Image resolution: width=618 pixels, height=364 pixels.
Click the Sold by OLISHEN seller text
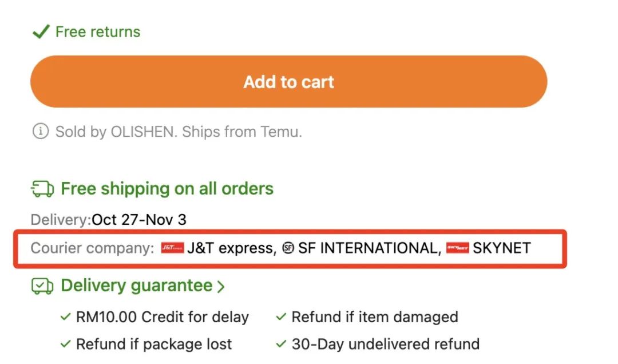179,132
